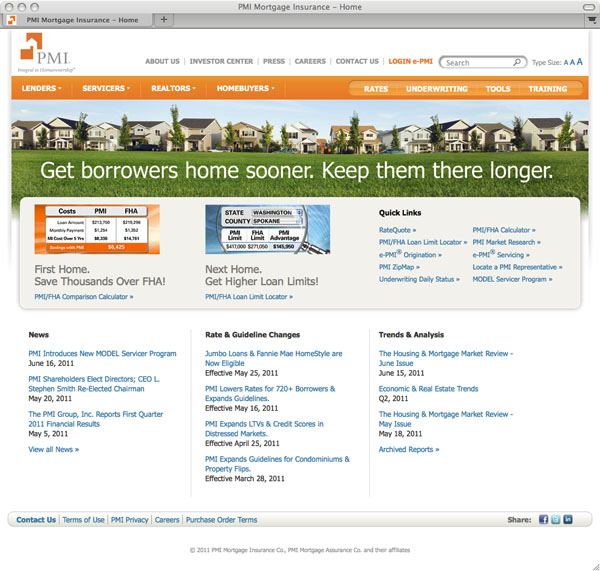Viewport: 600px width, 571px height.
Task: Click View all News link
Action: pos(54,449)
